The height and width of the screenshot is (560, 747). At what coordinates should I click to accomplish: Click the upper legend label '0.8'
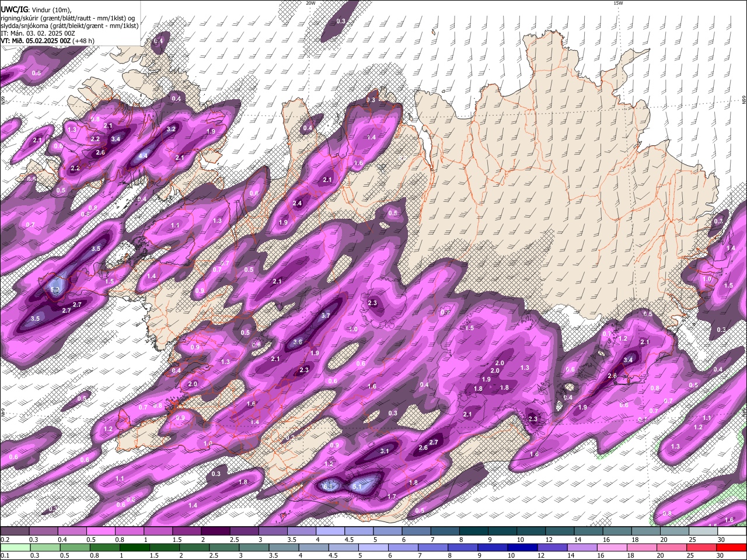[120, 540]
